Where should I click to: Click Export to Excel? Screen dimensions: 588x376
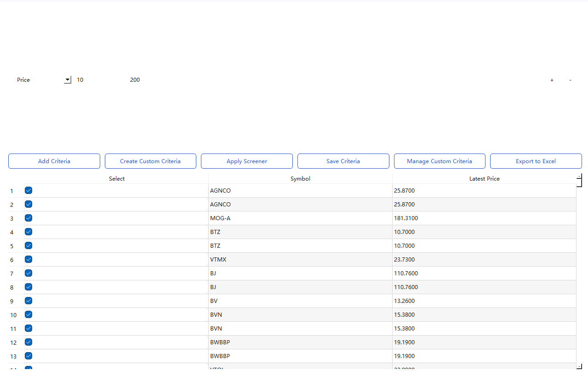(536, 161)
